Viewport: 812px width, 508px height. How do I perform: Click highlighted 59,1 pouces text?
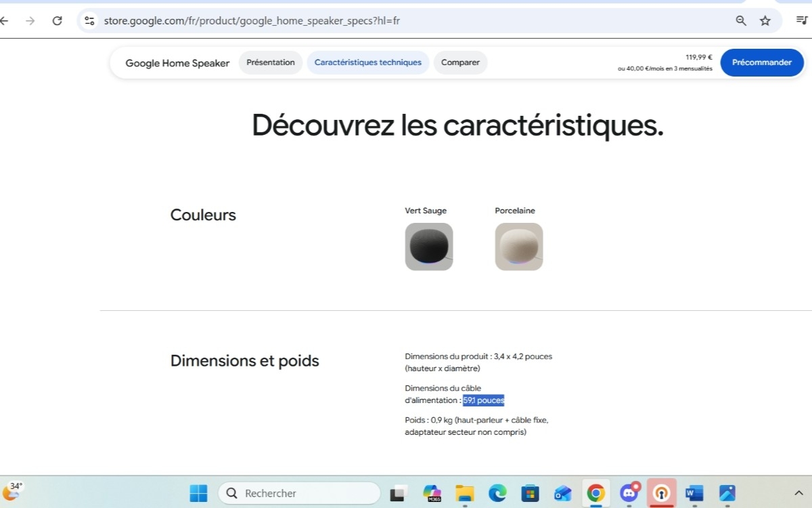pyautogui.click(x=484, y=400)
